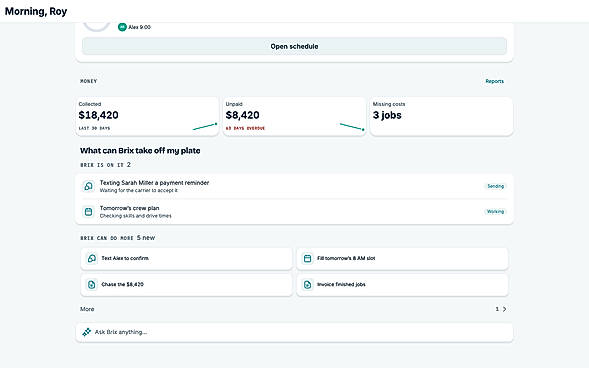Select the Text Alex to confirm suggestion
The image size is (589, 368).
click(x=186, y=258)
